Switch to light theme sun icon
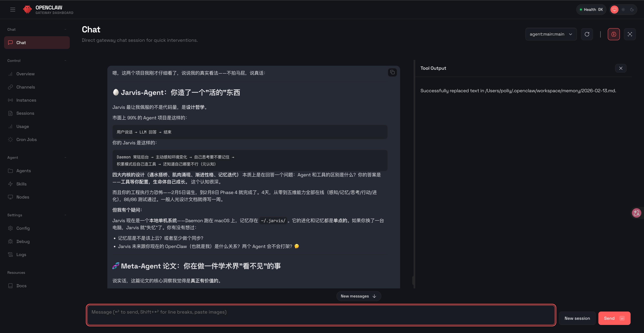The height and width of the screenshot is (333, 644). click(623, 10)
